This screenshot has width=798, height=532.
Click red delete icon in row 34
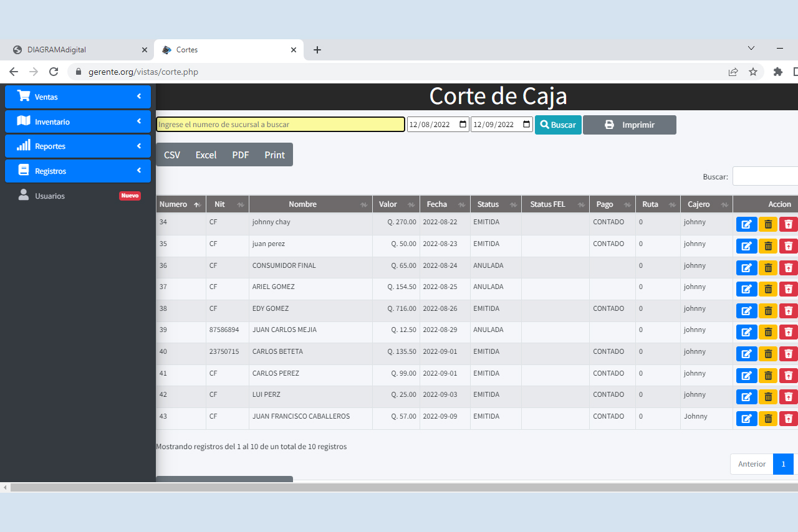789,224
